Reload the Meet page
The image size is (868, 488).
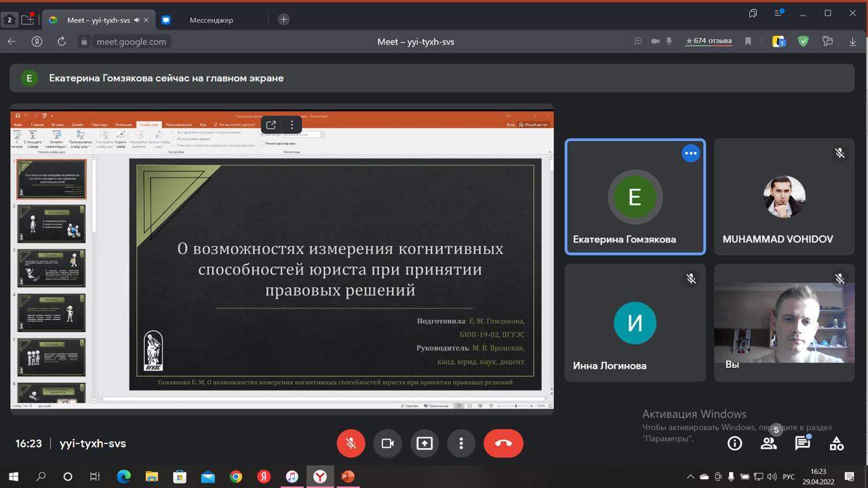[62, 41]
